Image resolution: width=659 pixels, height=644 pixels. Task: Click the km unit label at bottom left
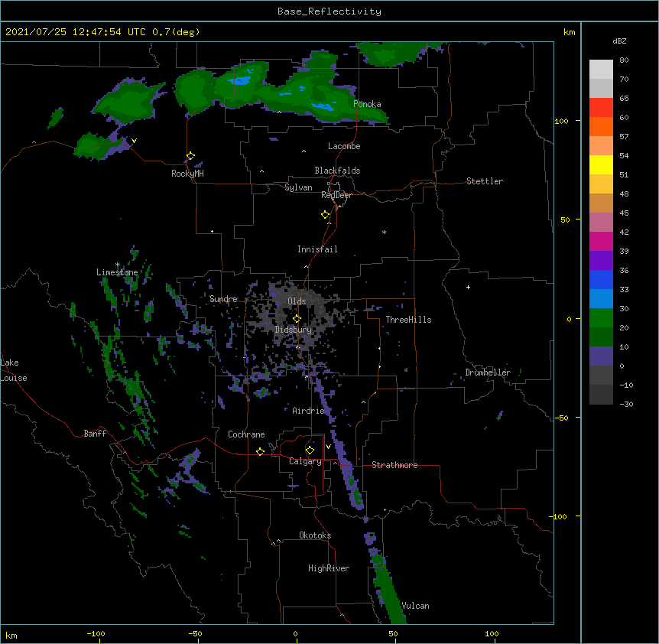(11, 635)
